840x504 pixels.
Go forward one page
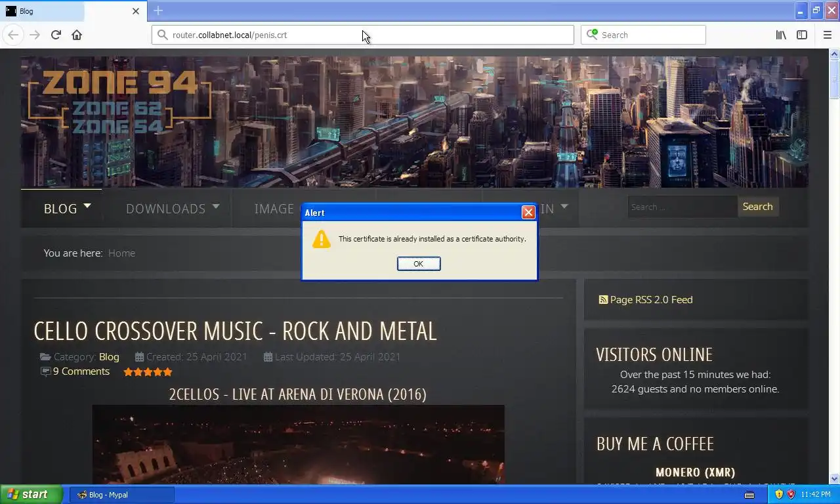35,35
